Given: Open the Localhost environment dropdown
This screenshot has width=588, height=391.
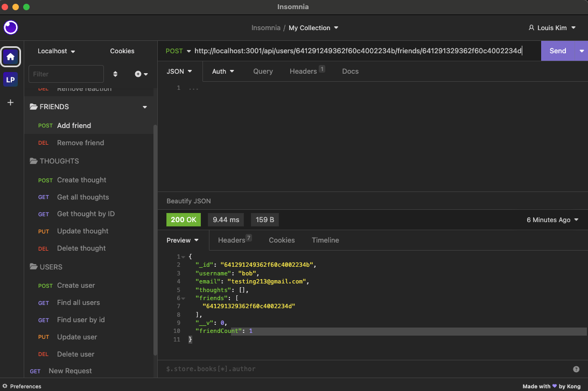Looking at the screenshot, I should [x=56, y=51].
